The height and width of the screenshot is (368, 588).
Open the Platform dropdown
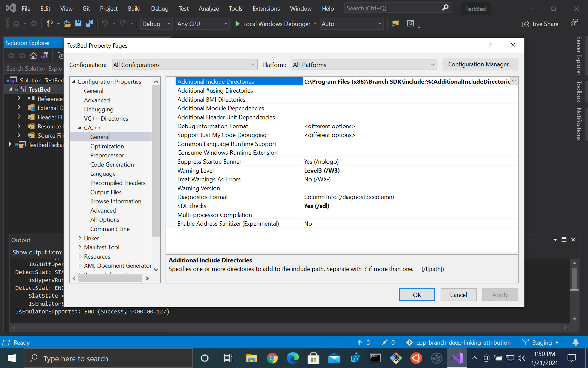click(x=364, y=65)
